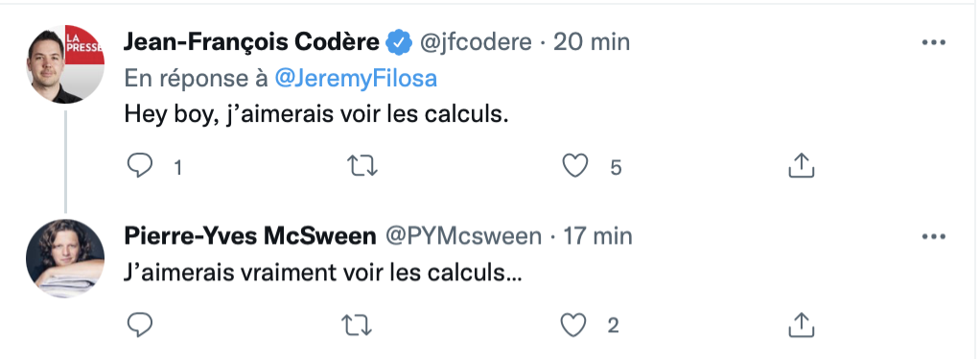Open the @jfcodere handle profile
Image resolution: width=980 pixels, height=359 pixels.
(476, 42)
